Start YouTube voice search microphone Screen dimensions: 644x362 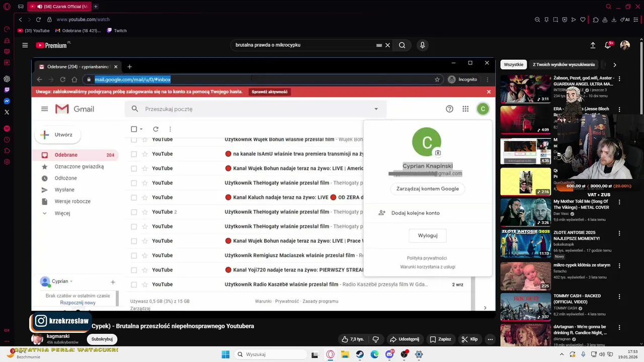coord(422,45)
